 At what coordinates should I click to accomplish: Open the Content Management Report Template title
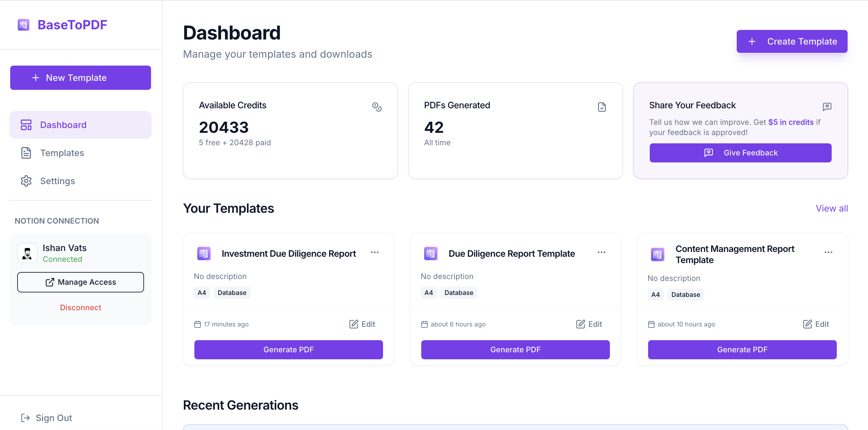[x=734, y=254]
